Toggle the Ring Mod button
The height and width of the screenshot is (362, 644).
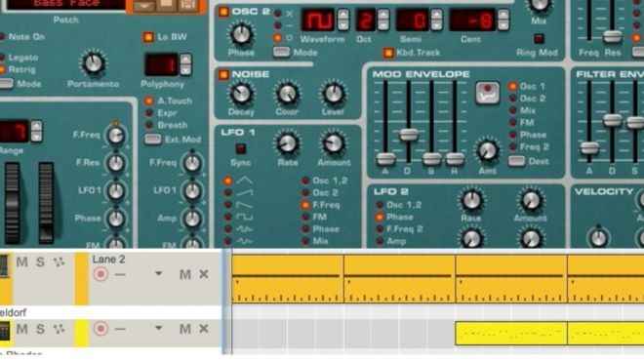point(539,39)
